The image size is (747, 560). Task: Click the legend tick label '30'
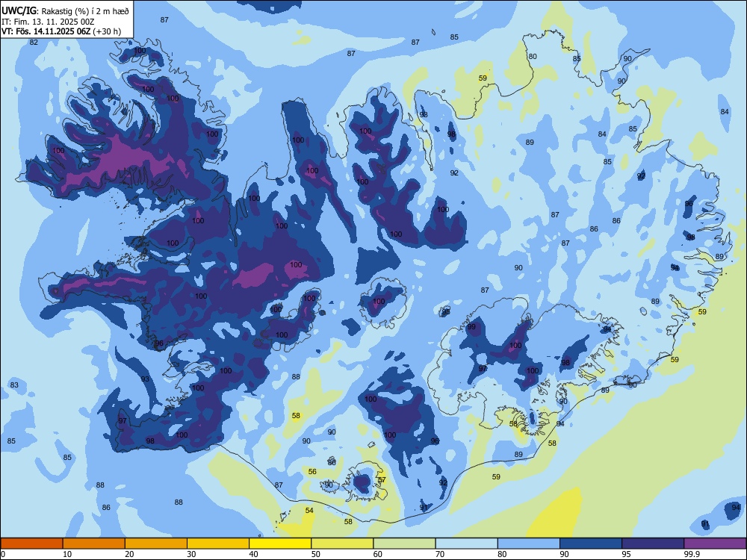tap(191, 554)
